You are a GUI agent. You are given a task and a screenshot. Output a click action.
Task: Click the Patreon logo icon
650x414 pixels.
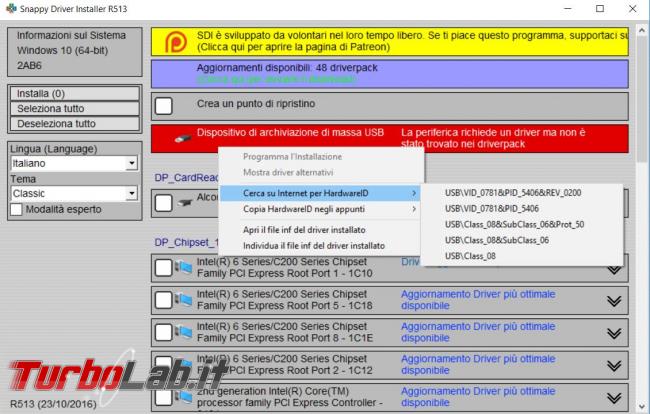(x=176, y=42)
